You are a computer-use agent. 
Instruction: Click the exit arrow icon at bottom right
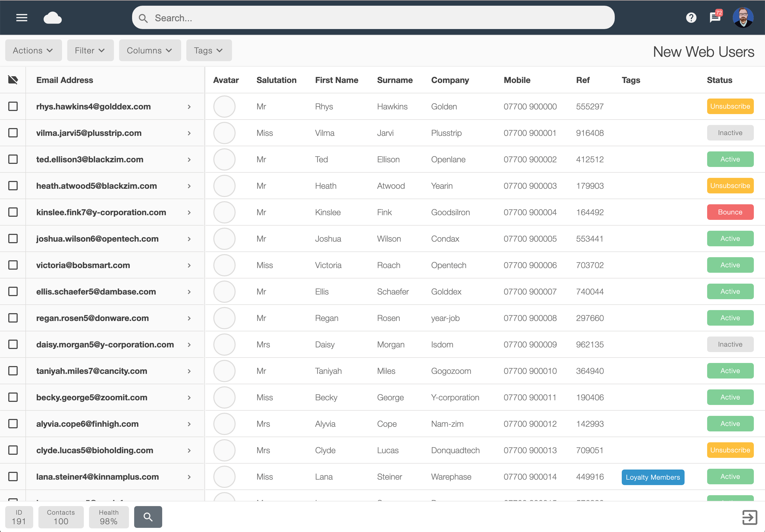click(750, 517)
